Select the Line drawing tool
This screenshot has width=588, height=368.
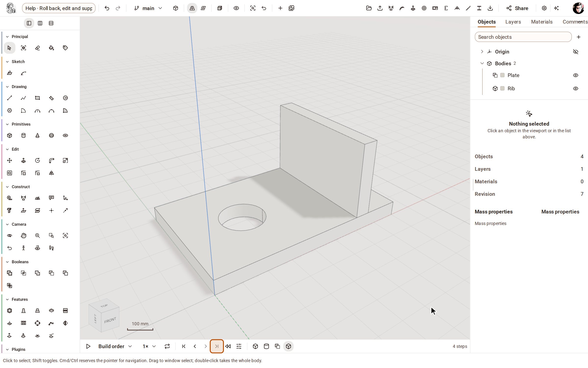click(9, 98)
